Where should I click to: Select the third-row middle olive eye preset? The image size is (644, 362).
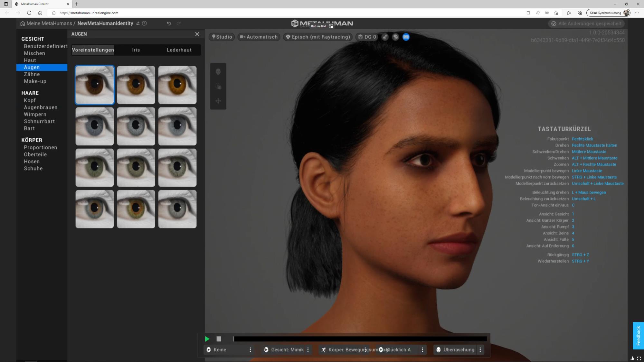136,168
